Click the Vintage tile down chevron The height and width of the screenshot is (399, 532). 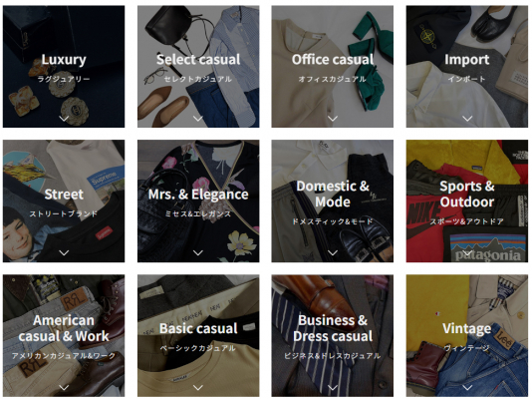467,387
